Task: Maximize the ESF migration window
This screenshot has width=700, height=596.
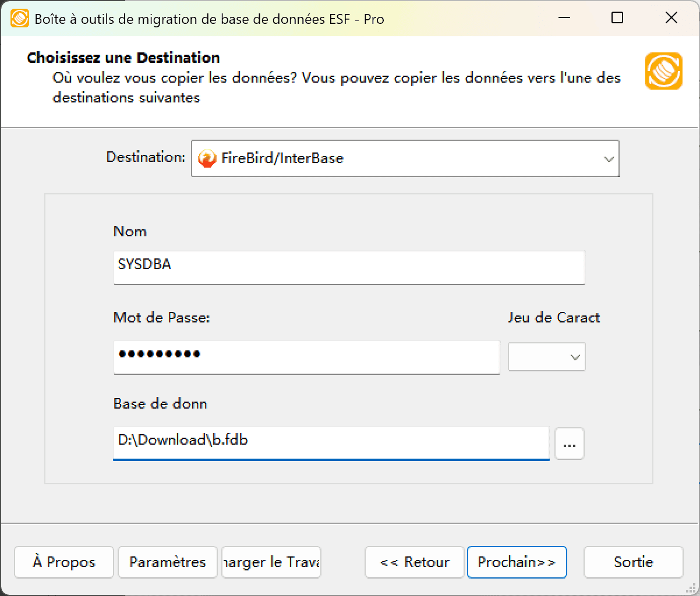Action: tap(617, 18)
